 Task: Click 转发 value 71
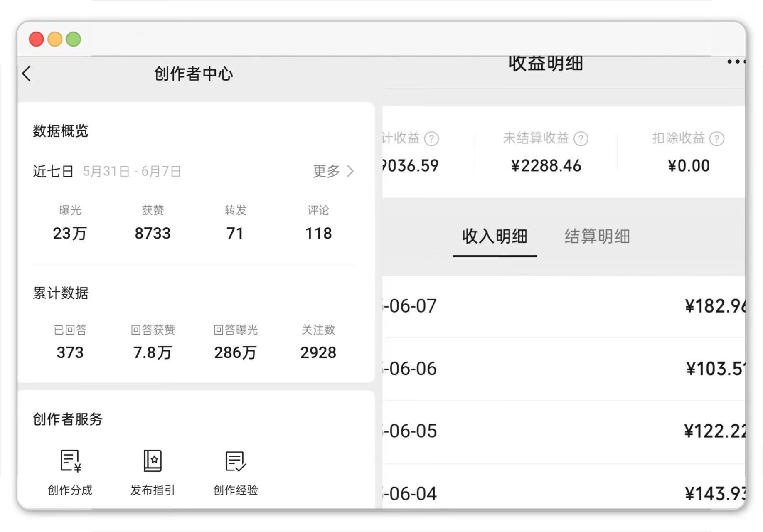coord(235,234)
